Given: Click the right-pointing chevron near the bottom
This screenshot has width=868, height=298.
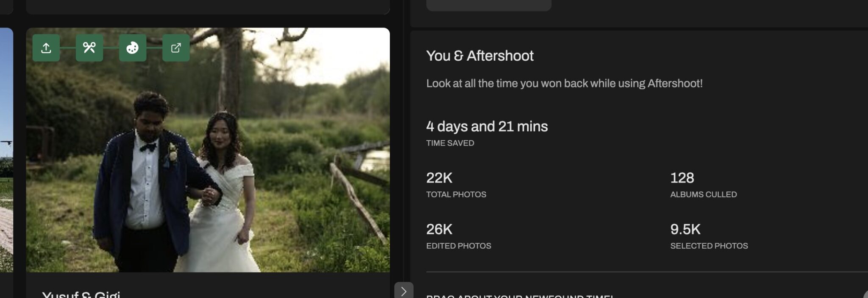Looking at the screenshot, I should pos(404,291).
